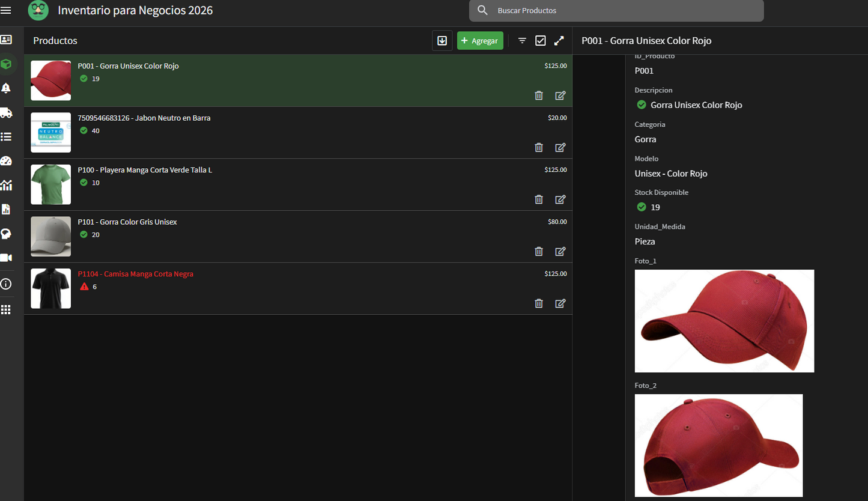Expand Productos view with diagonal arrows icon
The height and width of the screenshot is (501, 868).
click(559, 41)
